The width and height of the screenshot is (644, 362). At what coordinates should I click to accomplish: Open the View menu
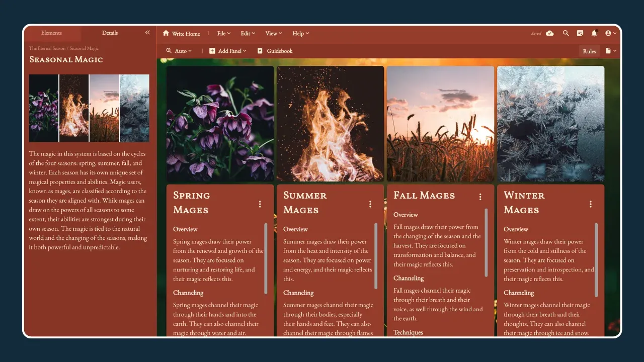tap(274, 33)
